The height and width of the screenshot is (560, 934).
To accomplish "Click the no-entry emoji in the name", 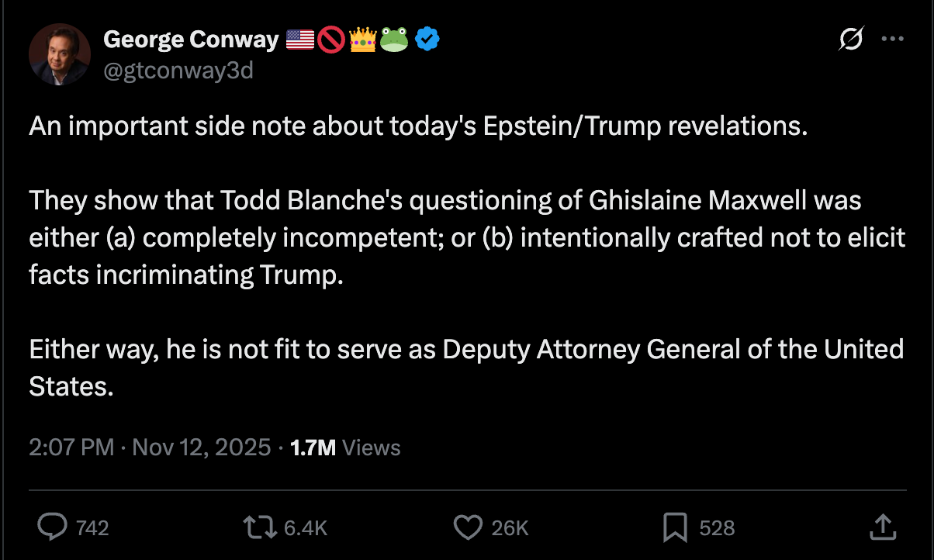I will pyautogui.click(x=330, y=38).
